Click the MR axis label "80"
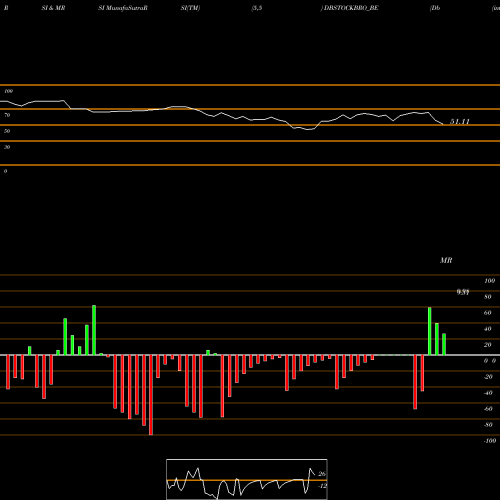Image resolution: width=500 pixels, height=500 pixels. [x=488, y=297]
